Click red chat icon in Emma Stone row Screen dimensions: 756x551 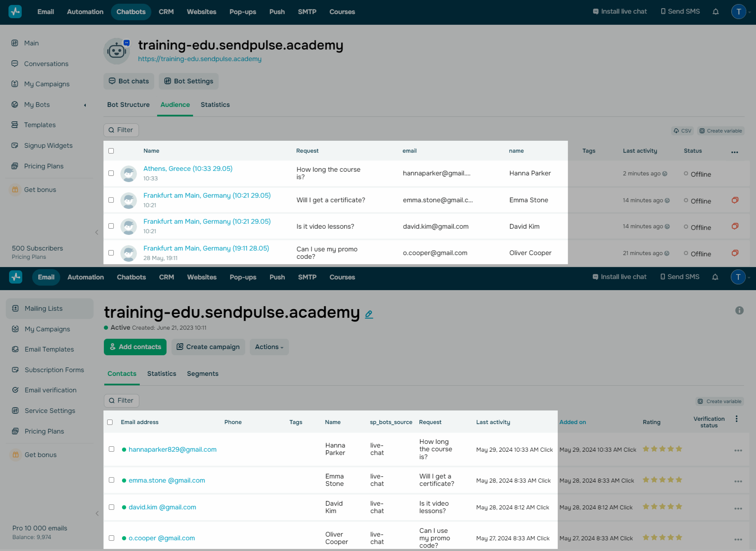pos(735,200)
